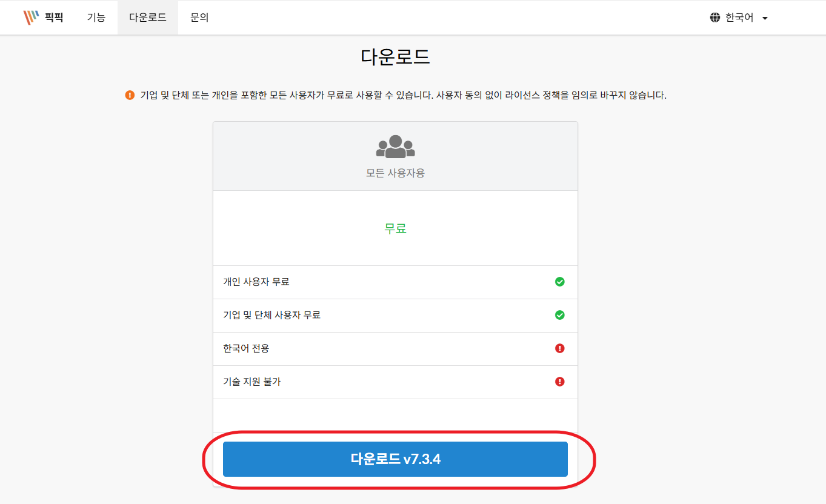Viewport: 826px width, 504px height.
Task: Click red alert icon for 기술 지원 불가
Action: click(x=560, y=382)
